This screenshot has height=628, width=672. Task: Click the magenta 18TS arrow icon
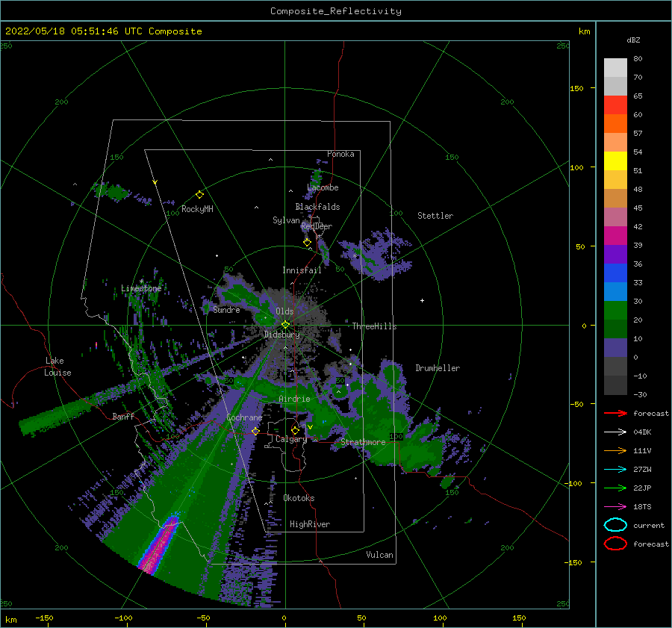click(x=615, y=507)
